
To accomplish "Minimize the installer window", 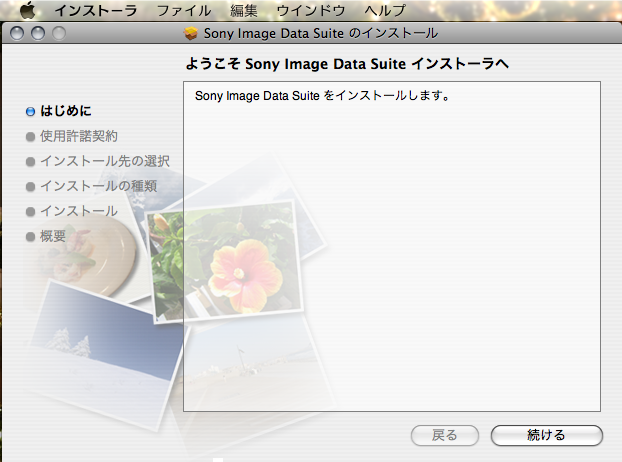I will pyautogui.click(x=38, y=33).
